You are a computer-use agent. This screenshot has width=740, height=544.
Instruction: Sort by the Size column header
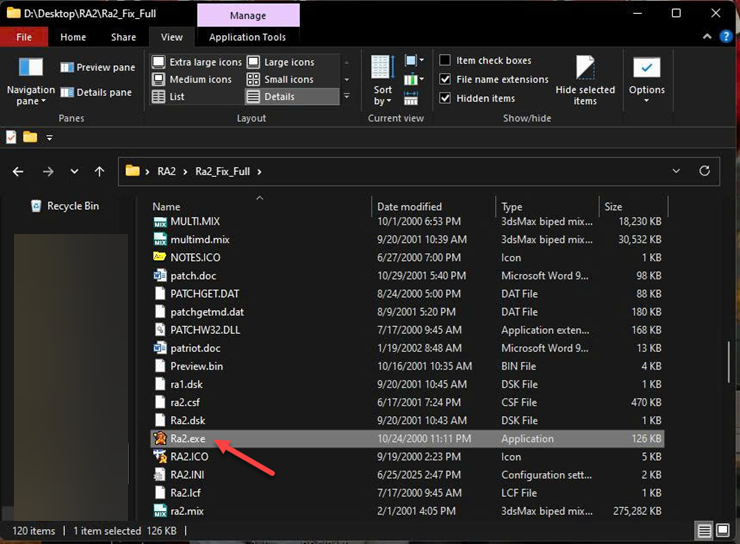point(614,207)
